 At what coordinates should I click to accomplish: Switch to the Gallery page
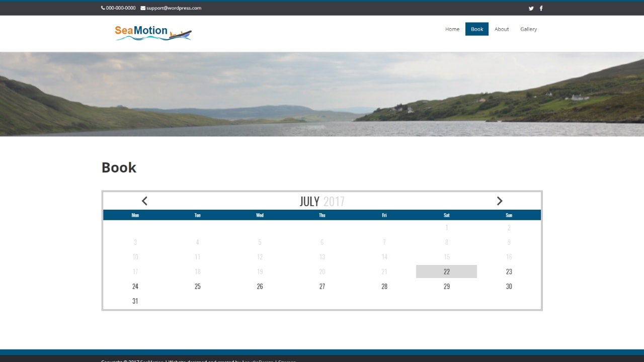click(x=528, y=29)
